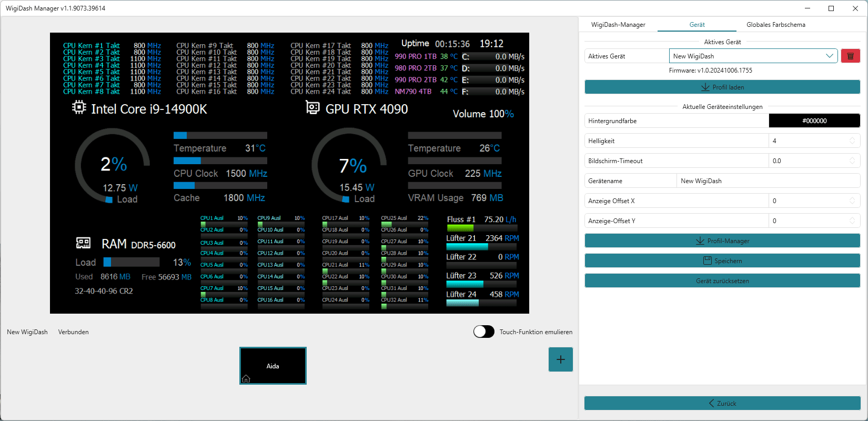Click the CPU chip icon beside Intel Core

(79, 108)
